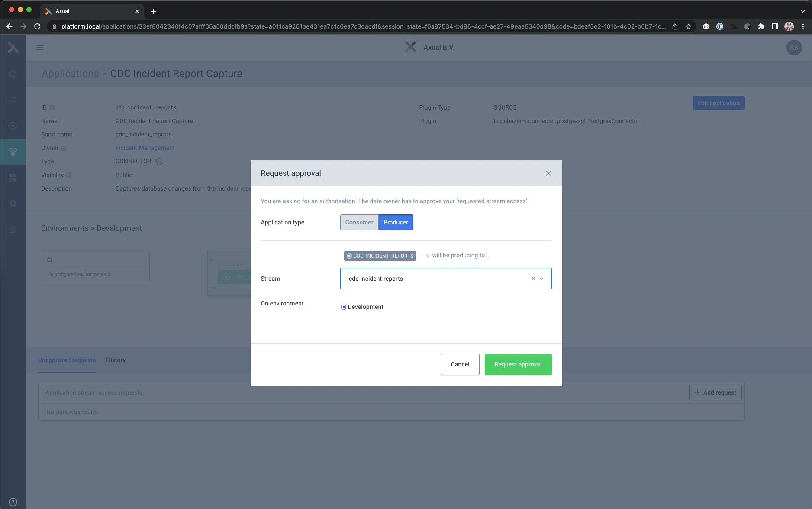812x509 pixels.
Task: Open the applications sidebar icon
Action: click(13, 152)
